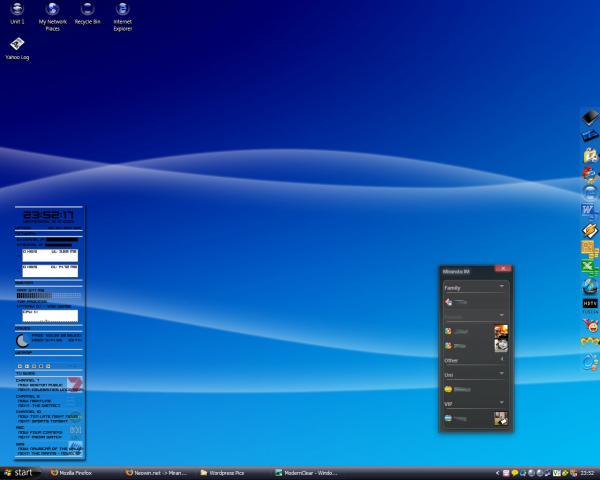600x480 pixels.
Task: Select the contact under the Family group
Action: (476, 302)
